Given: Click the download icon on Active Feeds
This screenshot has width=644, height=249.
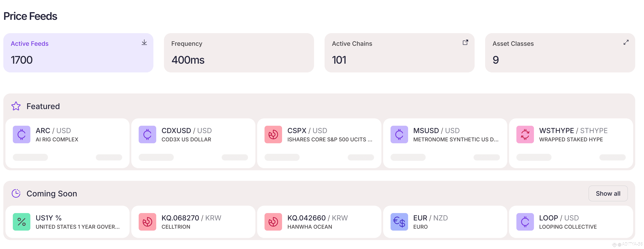Looking at the screenshot, I should (x=144, y=42).
